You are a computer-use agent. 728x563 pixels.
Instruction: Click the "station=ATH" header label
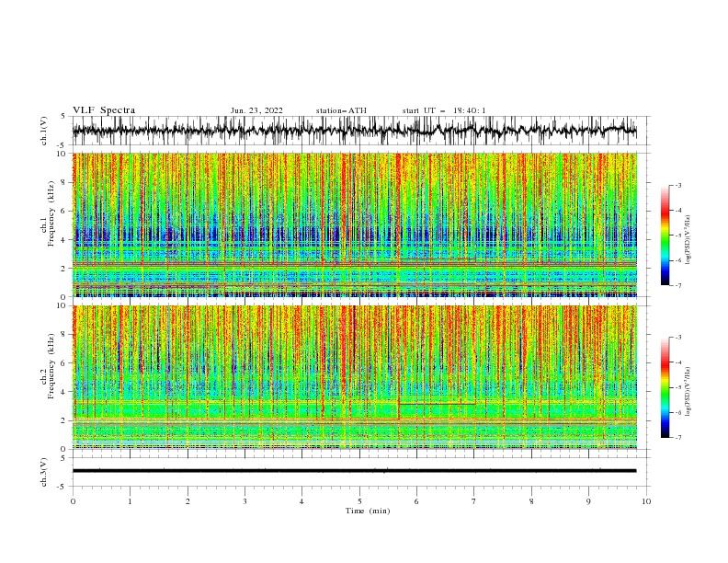[x=341, y=110]
